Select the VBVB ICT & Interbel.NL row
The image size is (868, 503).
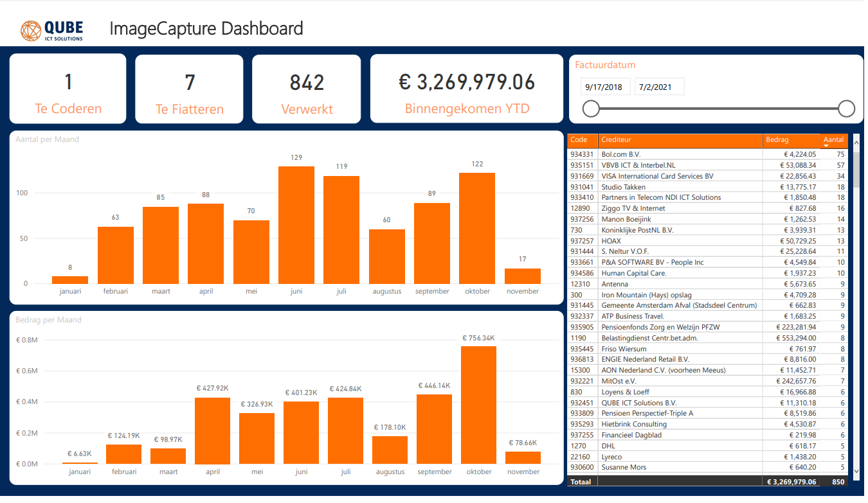(x=707, y=165)
